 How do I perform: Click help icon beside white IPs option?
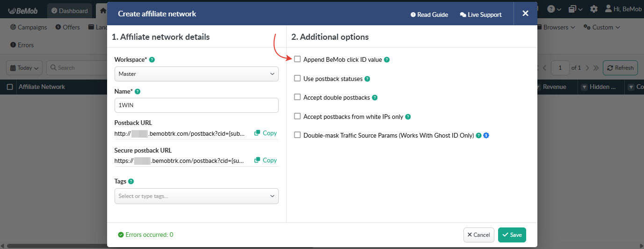408,117
